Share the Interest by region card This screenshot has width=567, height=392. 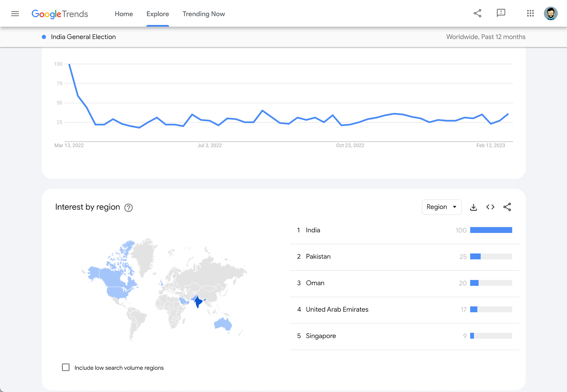pos(507,207)
